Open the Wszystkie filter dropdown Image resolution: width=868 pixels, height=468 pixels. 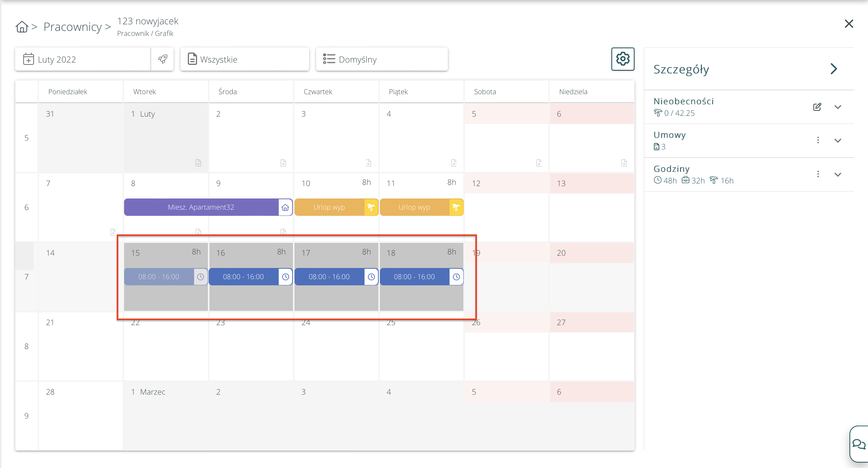tap(245, 59)
